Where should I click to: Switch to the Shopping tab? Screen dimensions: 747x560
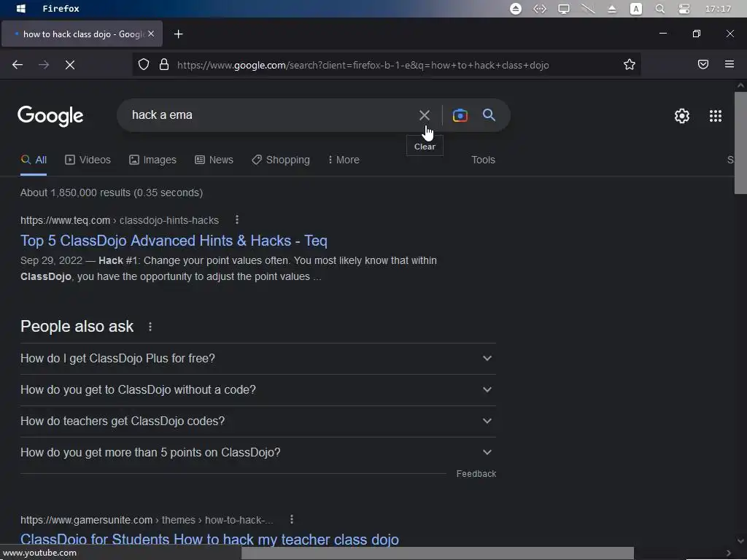point(281,160)
